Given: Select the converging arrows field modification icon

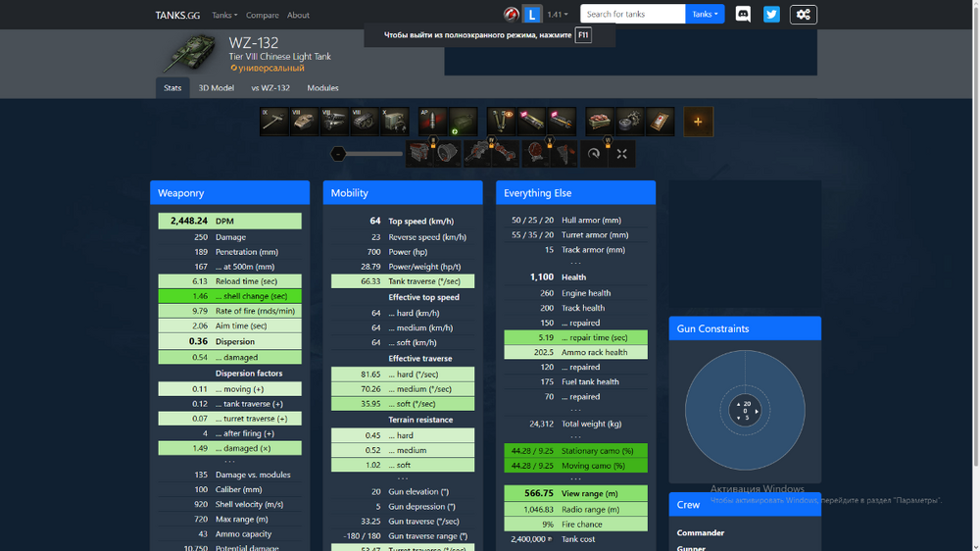Looking at the screenshot, I should point(621,154).
